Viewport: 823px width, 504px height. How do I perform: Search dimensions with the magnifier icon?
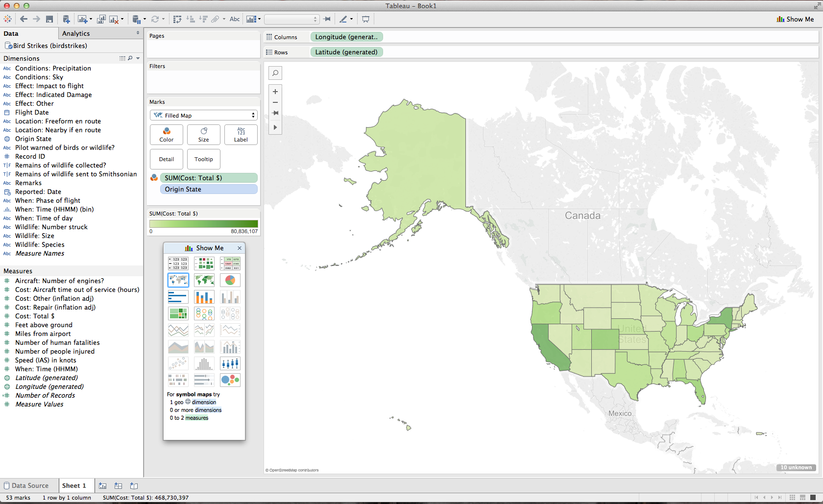click(x=130, y=58)
